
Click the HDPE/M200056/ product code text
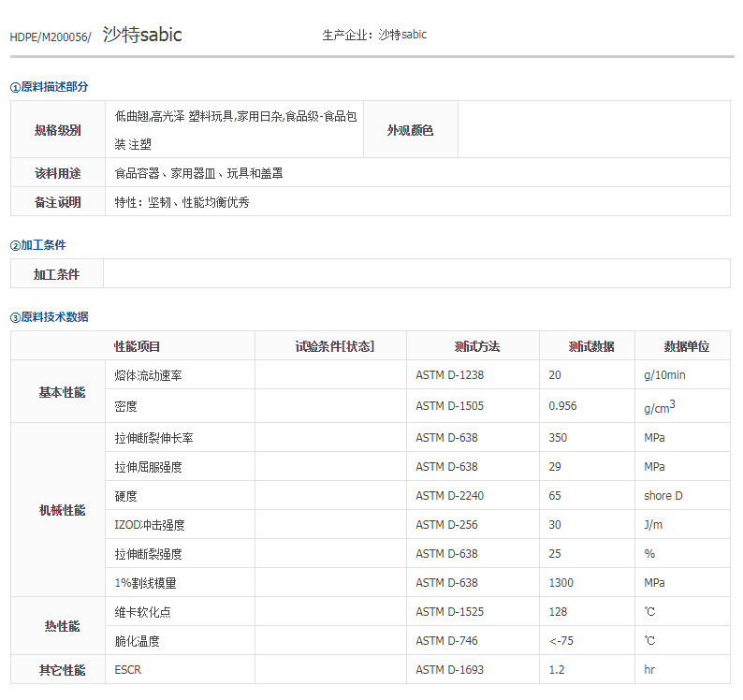(51, 37)
